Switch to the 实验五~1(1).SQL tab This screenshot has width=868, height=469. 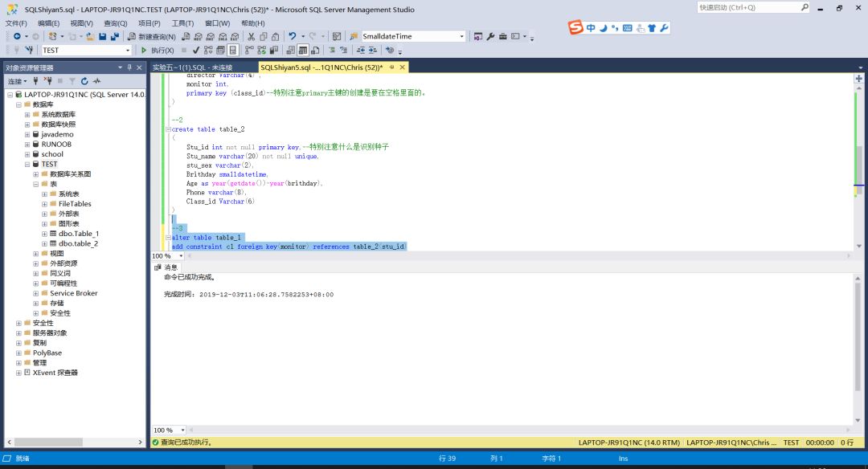[x=192, y=67]
